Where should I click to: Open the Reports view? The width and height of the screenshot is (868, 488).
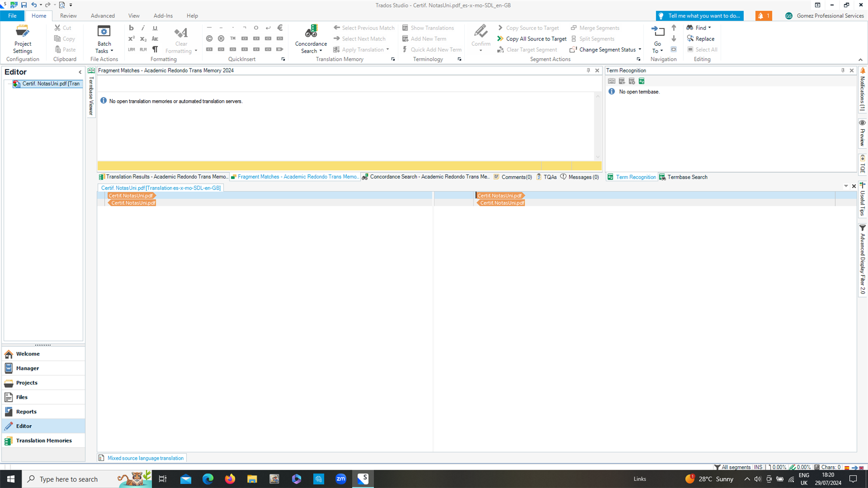coord(43,412)
